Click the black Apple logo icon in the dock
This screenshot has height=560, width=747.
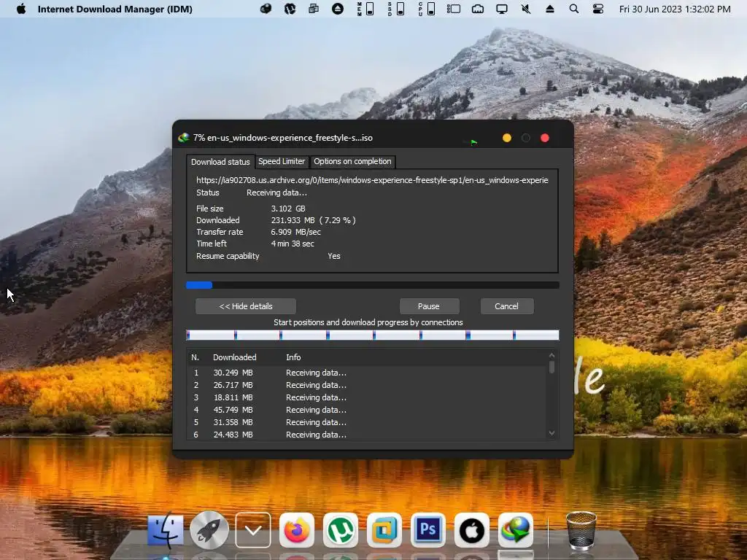pyautogui.click(x=472, y=530)
